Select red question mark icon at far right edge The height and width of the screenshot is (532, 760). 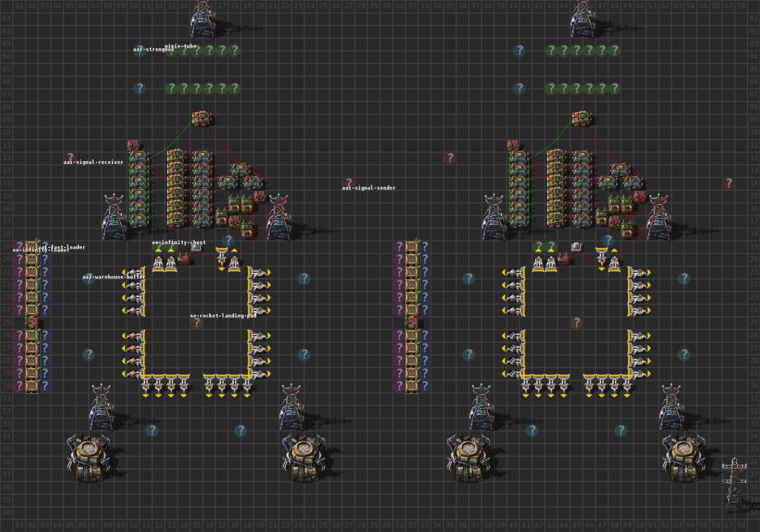tap(728, 183)
